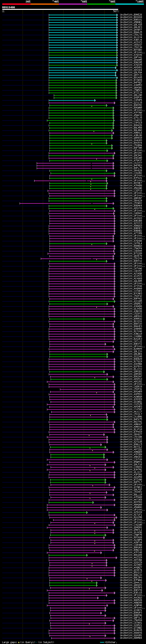Image resolution: width=146 pixels, height=644 pixels.
Task: Click the label UniRef100_C4J0Y7
Action: [131, 163]
